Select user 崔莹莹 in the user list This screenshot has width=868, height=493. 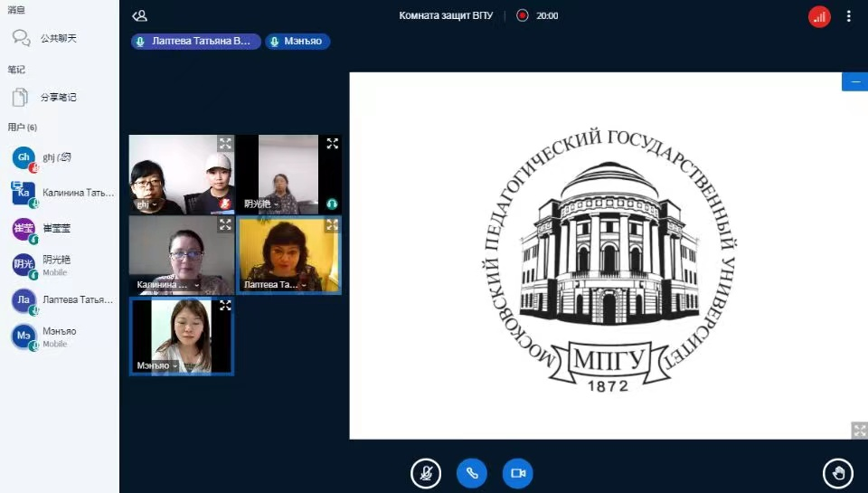click(x=41, y=230)
